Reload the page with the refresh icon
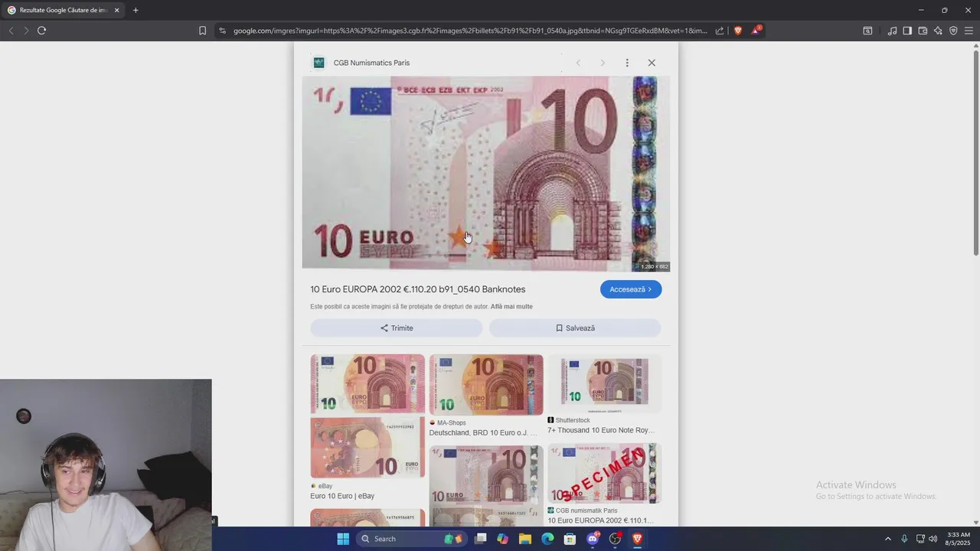This screenshot has height=551, width=980. pos(41,31)
